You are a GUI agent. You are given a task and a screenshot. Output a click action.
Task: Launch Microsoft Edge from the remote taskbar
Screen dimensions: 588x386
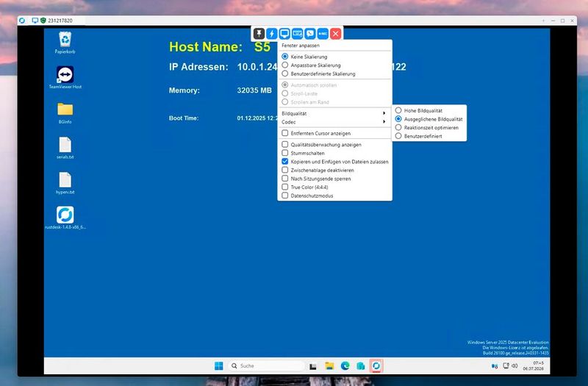[345, 365]
